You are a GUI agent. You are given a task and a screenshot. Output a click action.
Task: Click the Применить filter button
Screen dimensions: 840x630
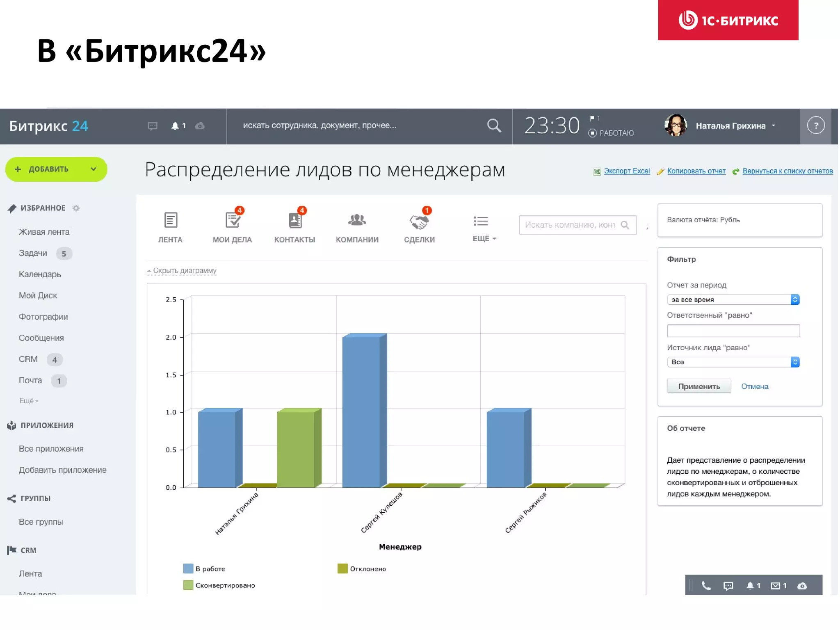coord(698,386)
